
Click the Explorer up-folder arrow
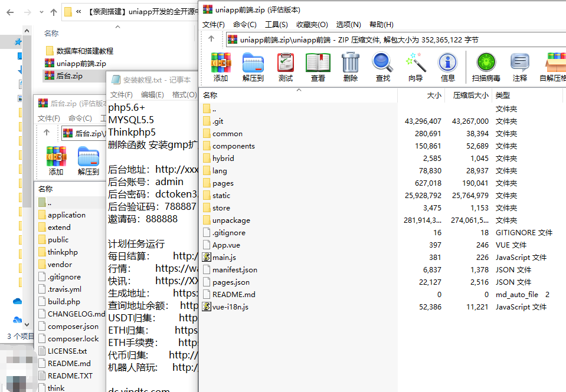click(x=54, y=12)
